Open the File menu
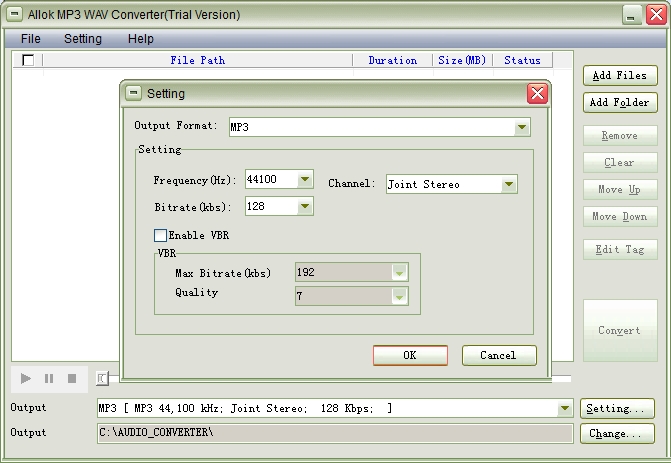Image resolution: width=671 pixels, height=463 pixels. click(31, 39)
